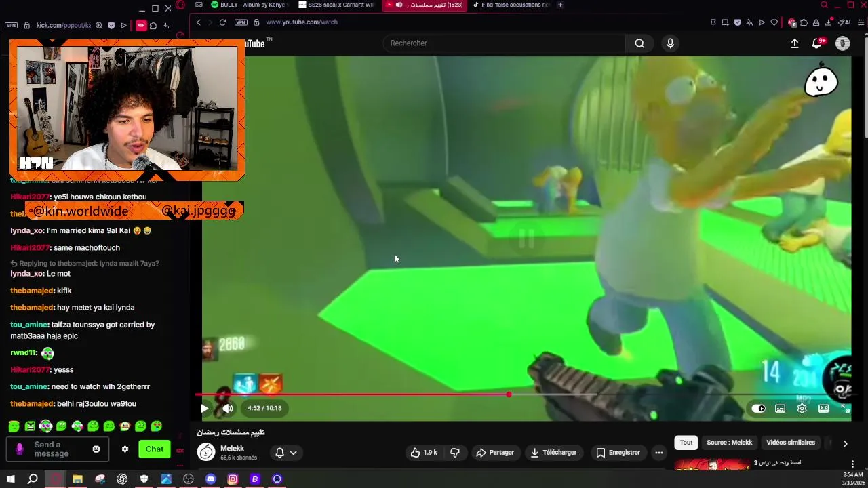Viewport: 868px width, 488px height.
Task: Open the Melekk channel name link
Action: (232, 449)
